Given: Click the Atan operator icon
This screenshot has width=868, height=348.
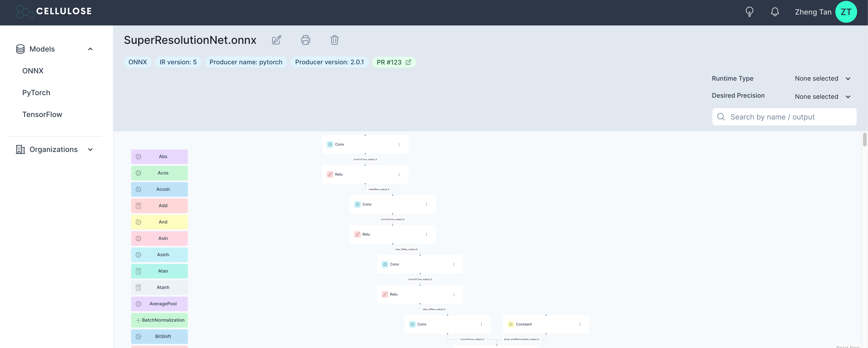Looking at the screenshot, I should pyautogui.click(x=138, y=271).
